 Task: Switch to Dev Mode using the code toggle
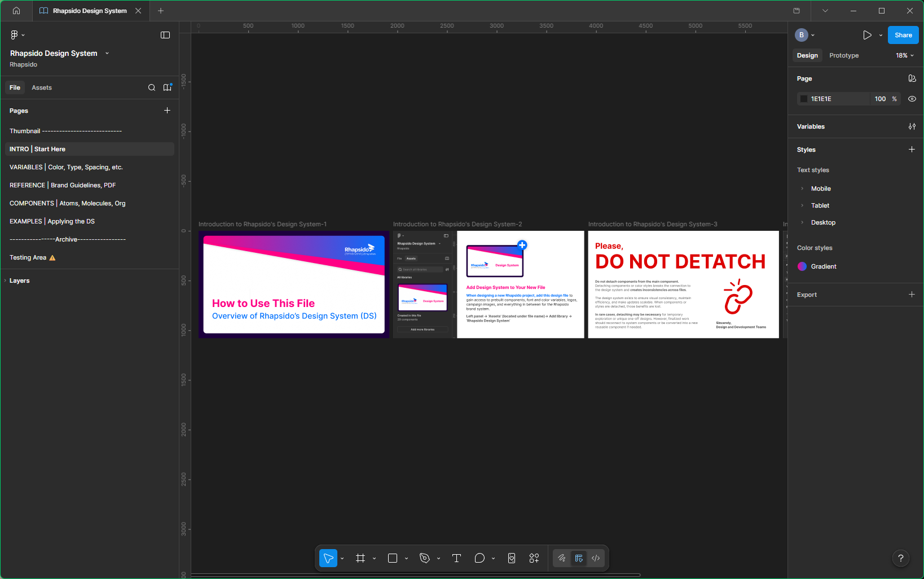click(595, 558)
